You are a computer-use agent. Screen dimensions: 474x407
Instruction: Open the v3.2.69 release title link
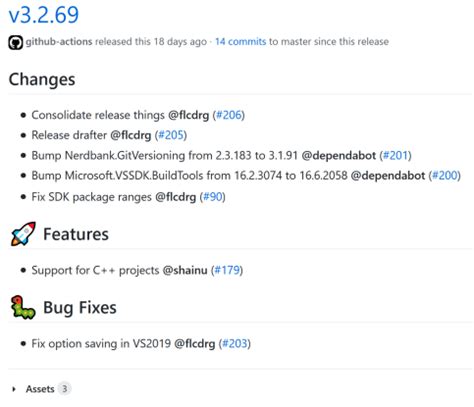[44, 15]
